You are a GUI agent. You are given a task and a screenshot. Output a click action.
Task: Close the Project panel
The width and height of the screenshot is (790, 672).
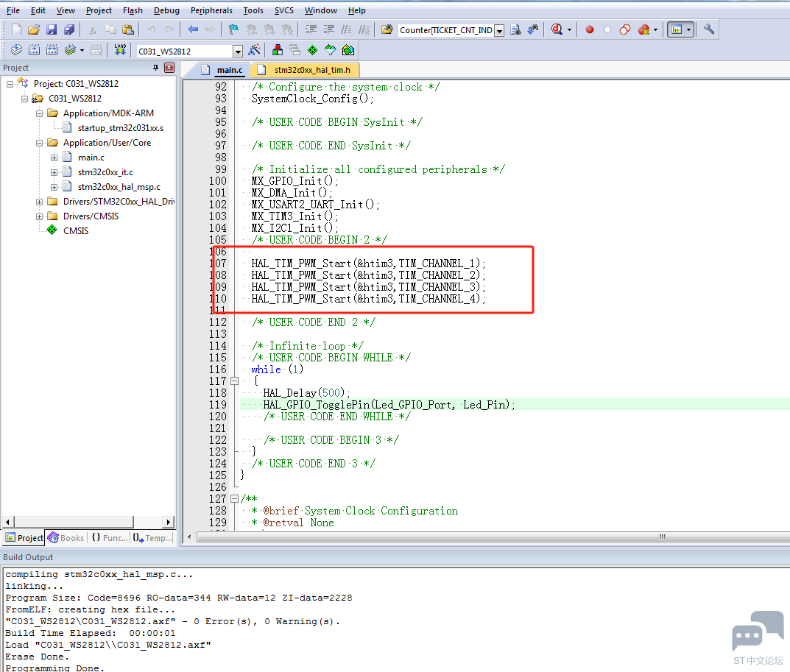(x=170, y=68)
